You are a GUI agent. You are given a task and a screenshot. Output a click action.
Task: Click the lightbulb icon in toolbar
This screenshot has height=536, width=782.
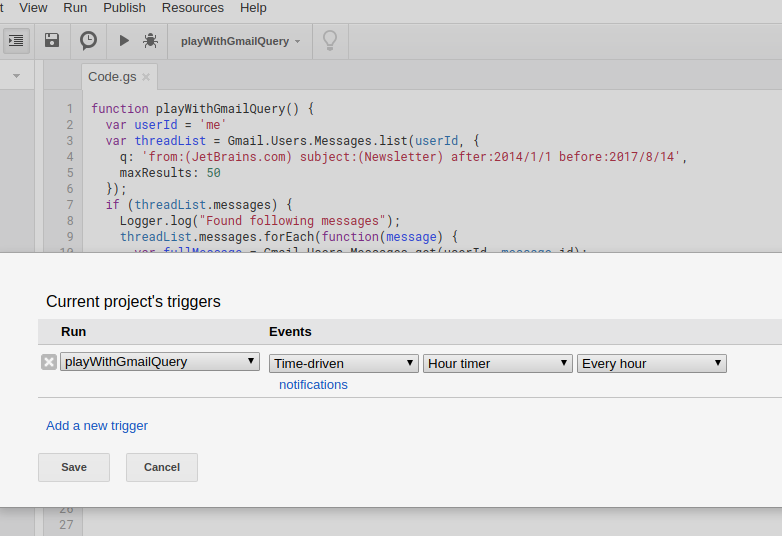click(x=330, y=40)
